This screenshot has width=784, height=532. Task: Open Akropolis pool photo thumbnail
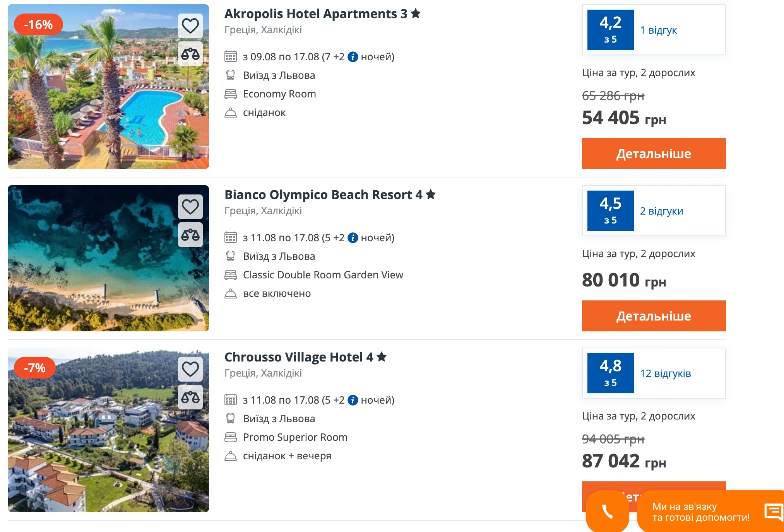[x=108, y=87]
